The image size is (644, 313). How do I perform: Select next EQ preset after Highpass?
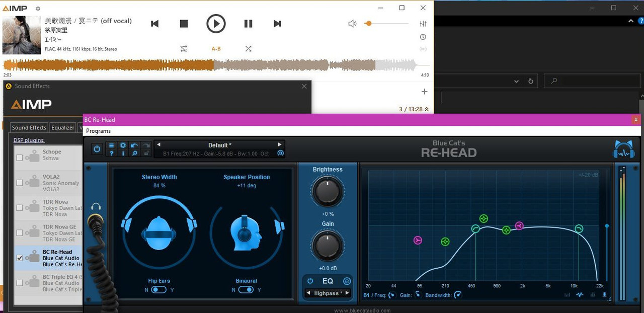[347, 293]
